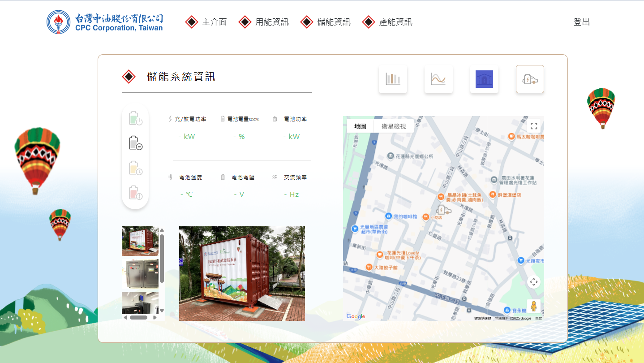Click the storage vehicle marker on map
644x363 pixels.
click(x=443, y=210)
